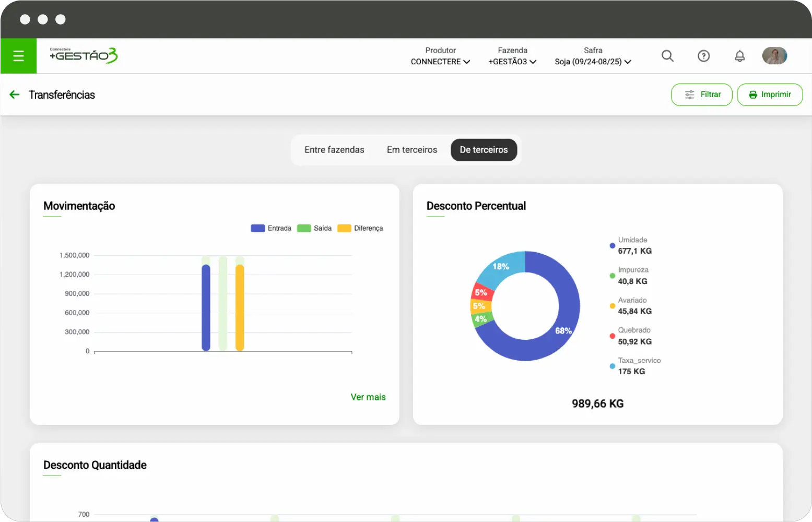812x522 pixels.
Task: Click the +Gestão3 logo
Action: 84,55
